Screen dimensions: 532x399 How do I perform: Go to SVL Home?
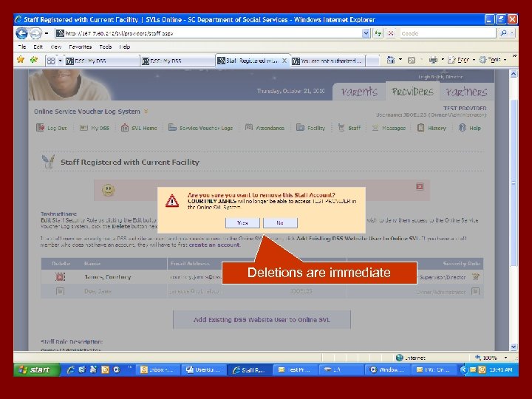coord(139,128)
